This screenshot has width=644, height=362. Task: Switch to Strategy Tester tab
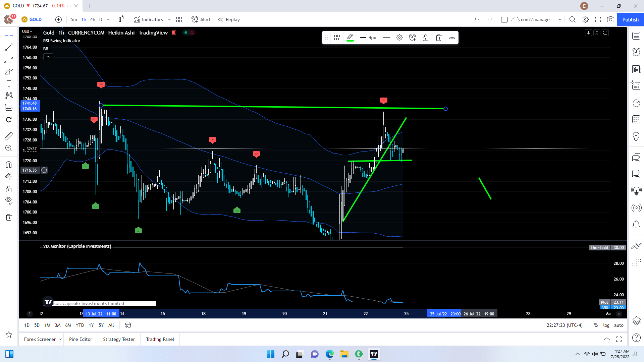coord(119,339)
